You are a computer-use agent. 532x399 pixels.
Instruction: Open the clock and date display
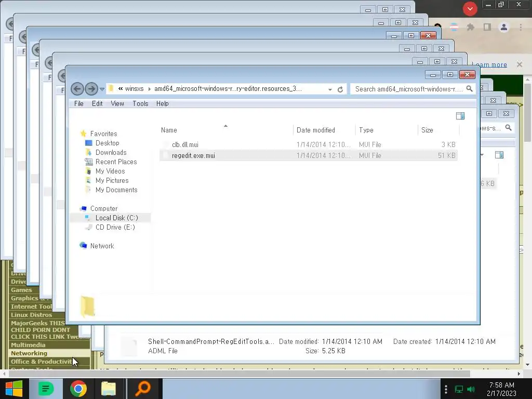pyautogui.click(x=501, y=389)
